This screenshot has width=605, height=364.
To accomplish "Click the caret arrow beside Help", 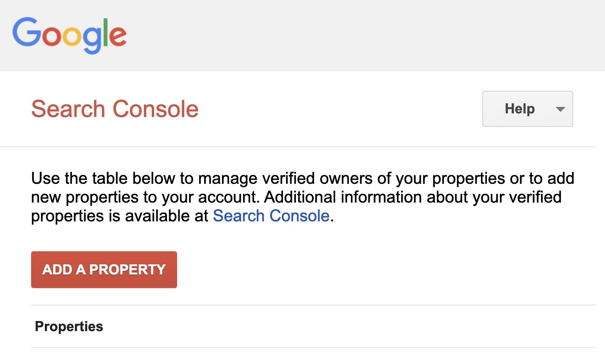I will point(560,109).
